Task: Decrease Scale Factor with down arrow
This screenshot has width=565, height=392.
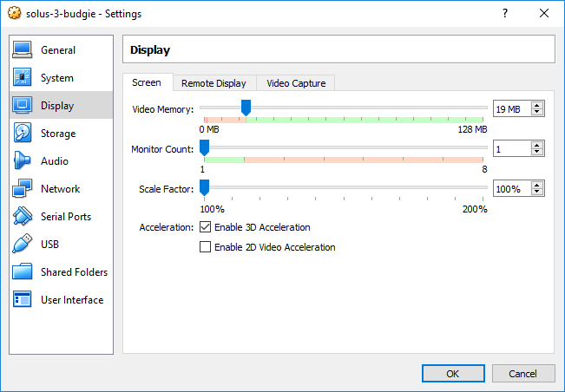Action: click(x=537, y=192)
